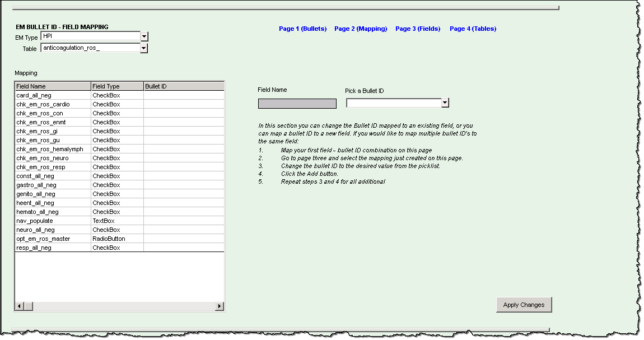Select the card_all_neg row
This screenshot has height=340, width=644.
119,95
